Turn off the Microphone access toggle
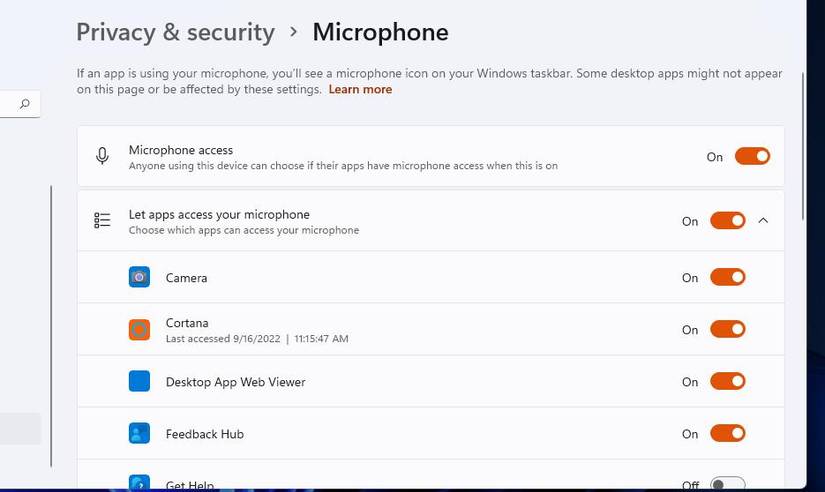The height and width of the screenshot is (492, 825). tap(752, 156)
